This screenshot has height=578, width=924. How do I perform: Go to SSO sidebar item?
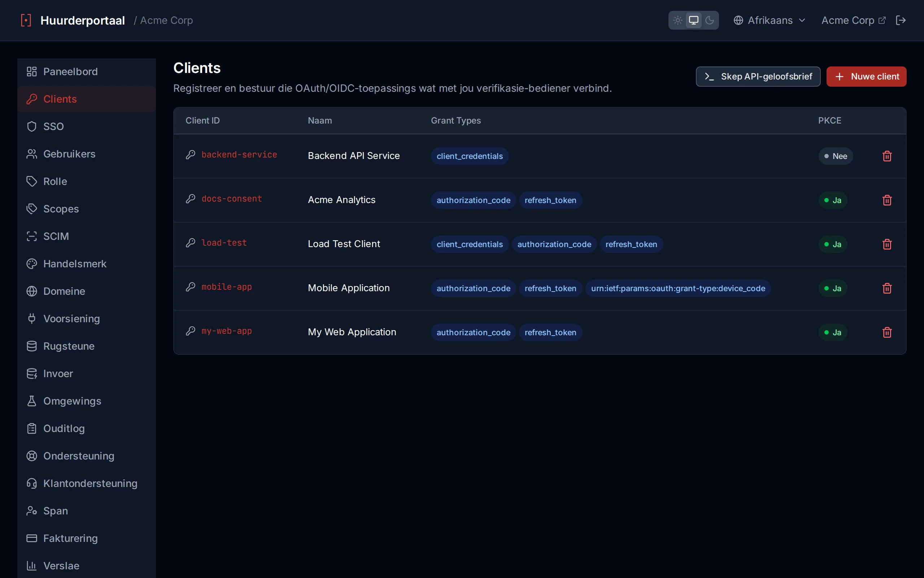point(86,126)
